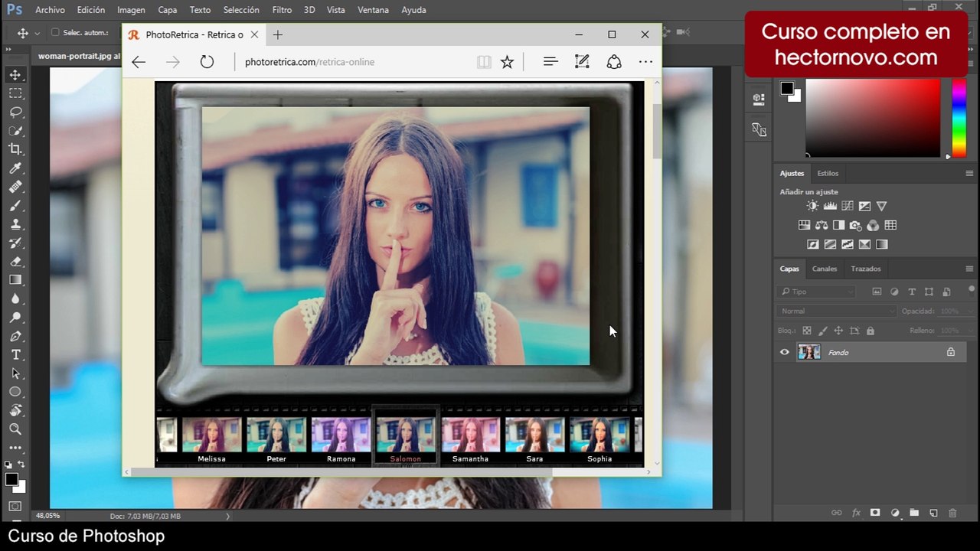Select the Hand tool
The image size is (980, 551).
tap(15, 411)
